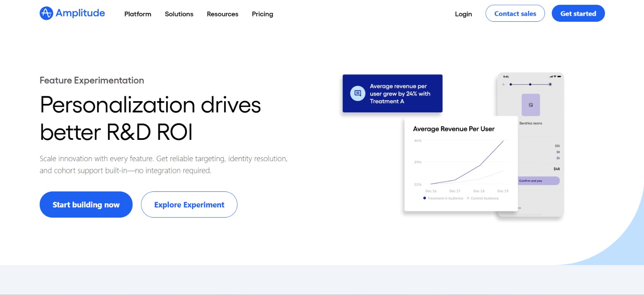Click the image placeholder icon in phone mockup

click(531, 105)
